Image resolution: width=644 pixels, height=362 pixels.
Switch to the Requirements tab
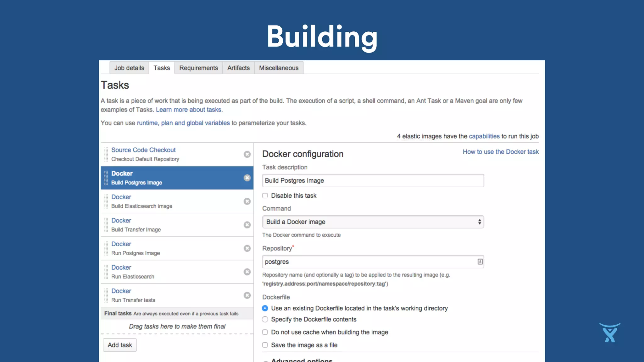198,68
